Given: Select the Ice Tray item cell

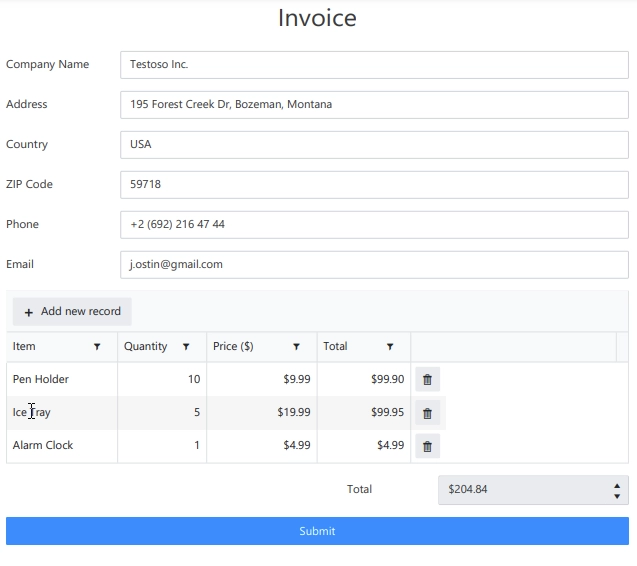Looking at the screenshot, I should tap(62, 413).
